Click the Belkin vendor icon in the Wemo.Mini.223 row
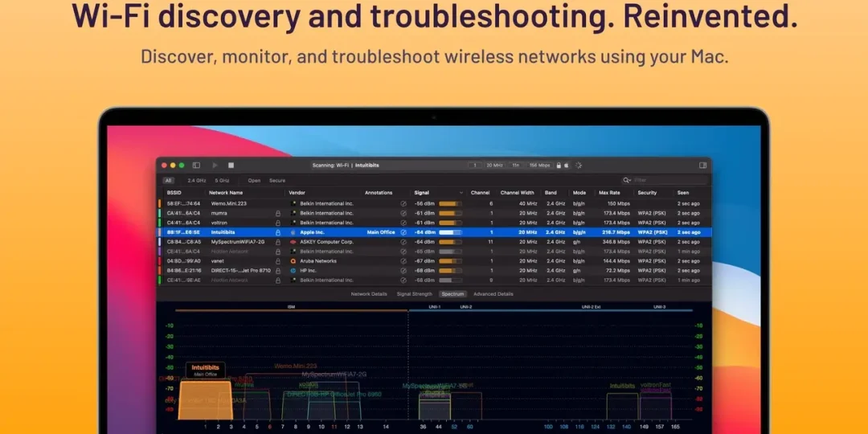Viewport: 868px width, 434px height. [293, 203]
